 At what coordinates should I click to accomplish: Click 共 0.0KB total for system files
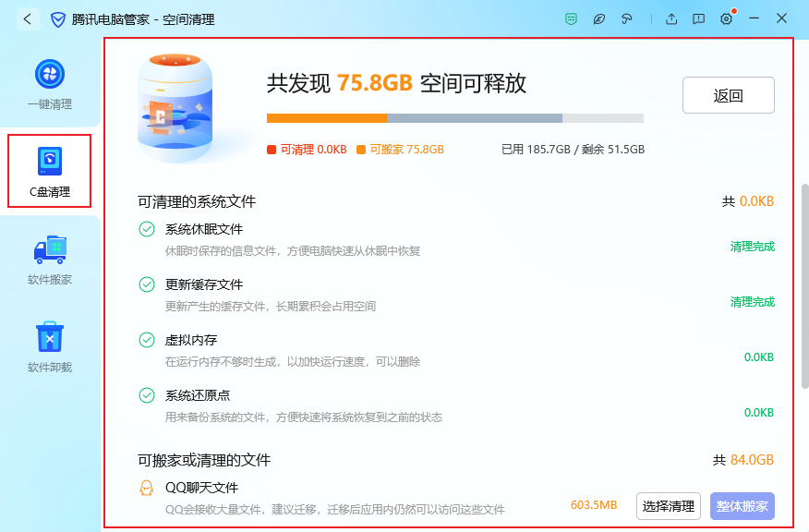[748, 201]
